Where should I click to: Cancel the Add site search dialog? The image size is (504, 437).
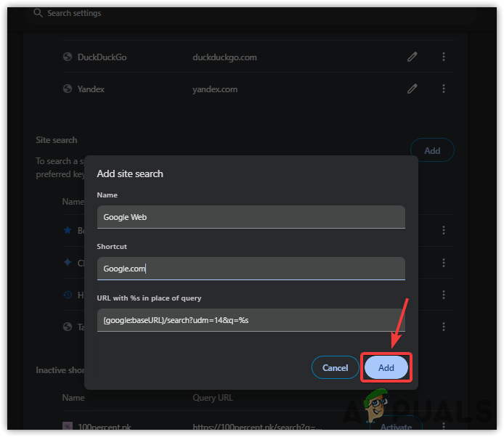(x=335, y=367)
